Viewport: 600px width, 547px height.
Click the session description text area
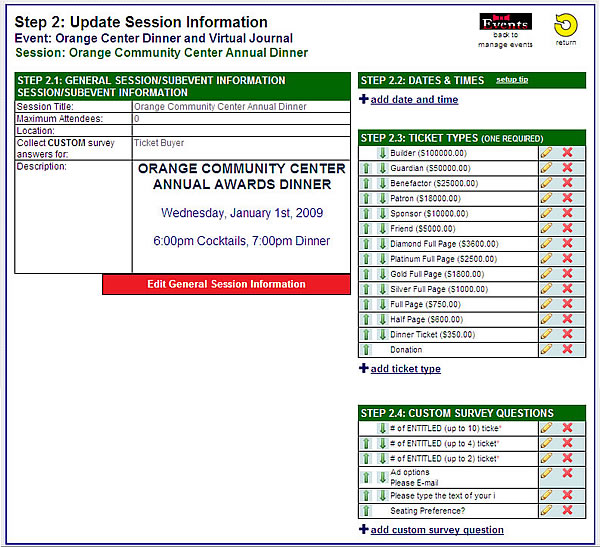[241, 215]
